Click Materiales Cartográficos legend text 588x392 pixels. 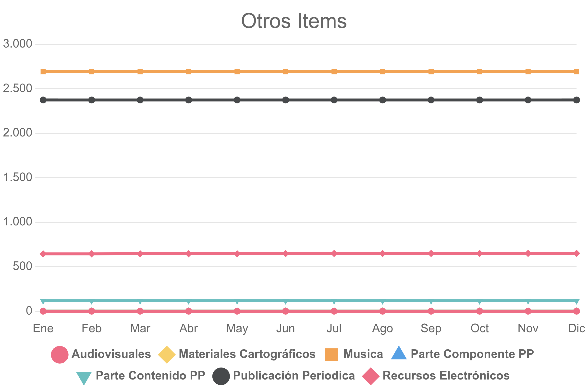(247, 354)
